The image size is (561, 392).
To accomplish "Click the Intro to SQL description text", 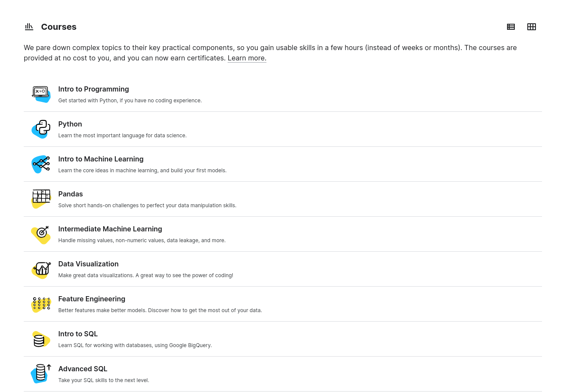I will click(135, 345).
